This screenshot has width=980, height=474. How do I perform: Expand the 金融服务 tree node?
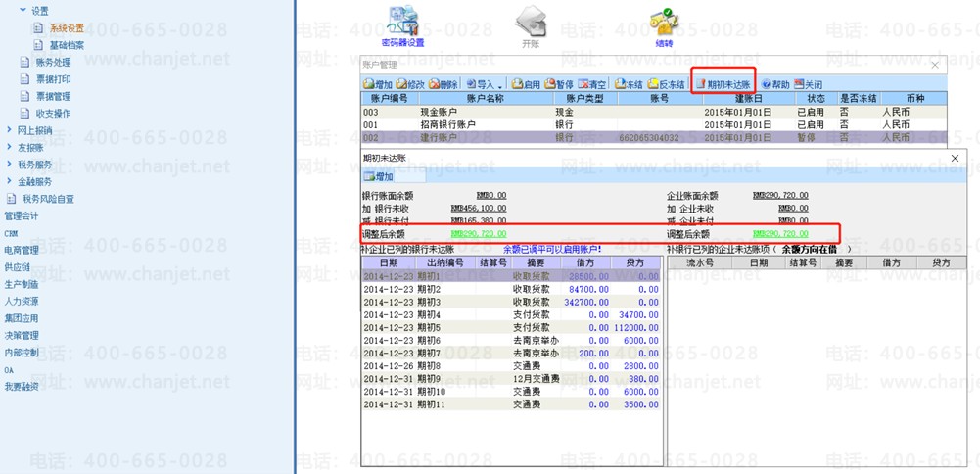[9, 181]
